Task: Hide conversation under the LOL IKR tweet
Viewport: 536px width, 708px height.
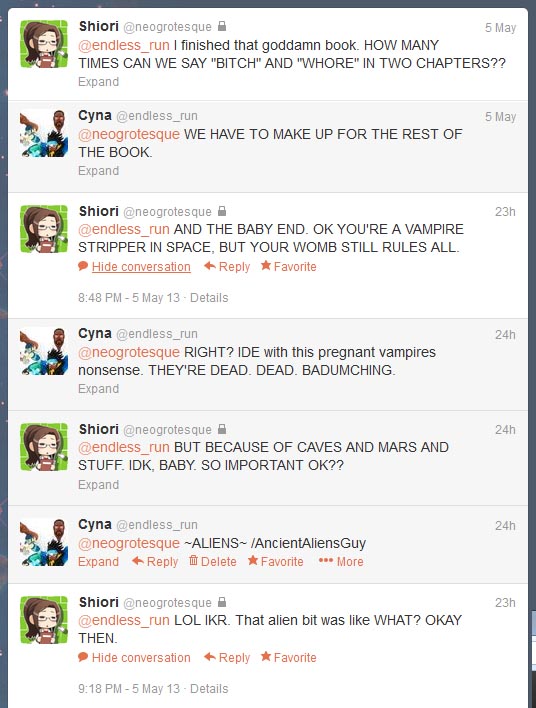Action: tap(141, 657)
